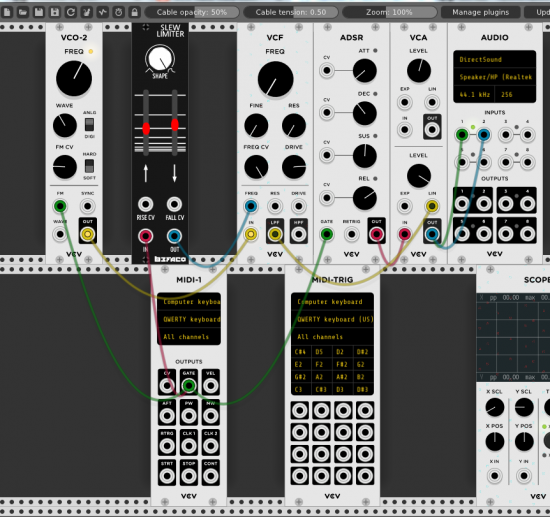
Task: Toggle the lock modules padlock icon
Action: click(134, 12)
